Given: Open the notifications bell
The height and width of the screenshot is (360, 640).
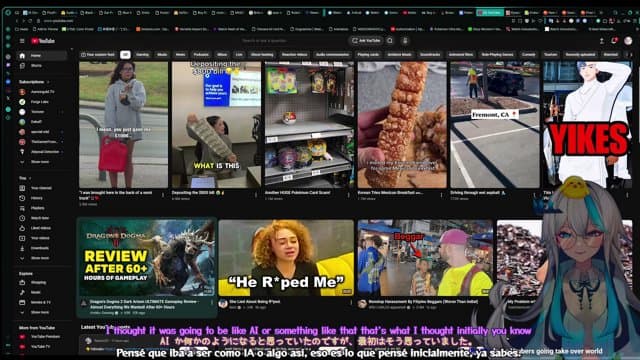Looking at the screenshot, I should pyautogui.click(x=614, y=41).
